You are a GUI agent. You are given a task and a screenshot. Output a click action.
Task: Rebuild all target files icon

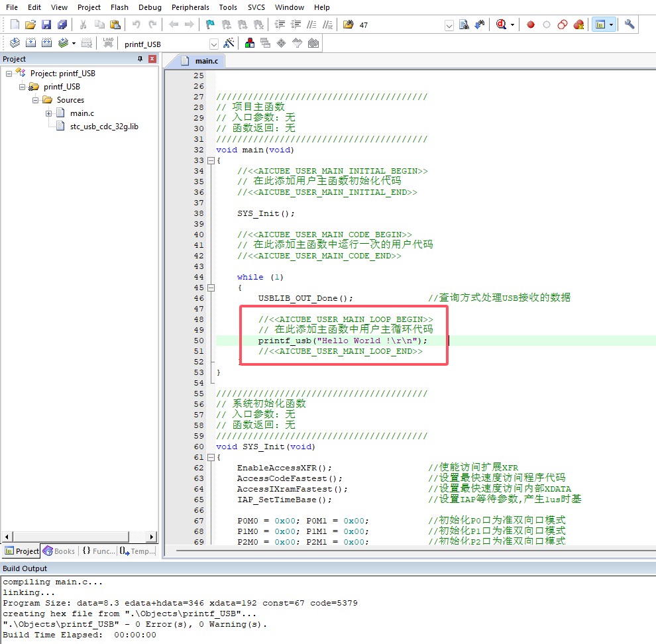[x=46, y=42]
